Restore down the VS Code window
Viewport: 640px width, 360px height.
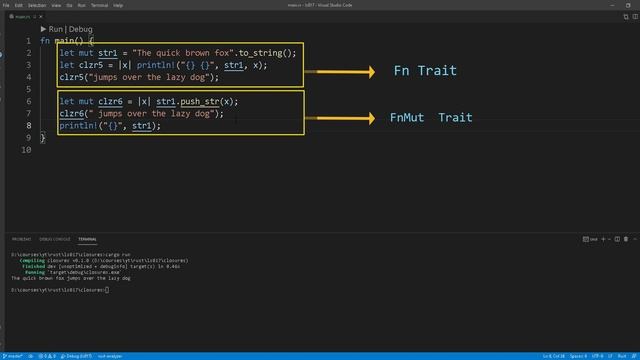click(628, 5)
